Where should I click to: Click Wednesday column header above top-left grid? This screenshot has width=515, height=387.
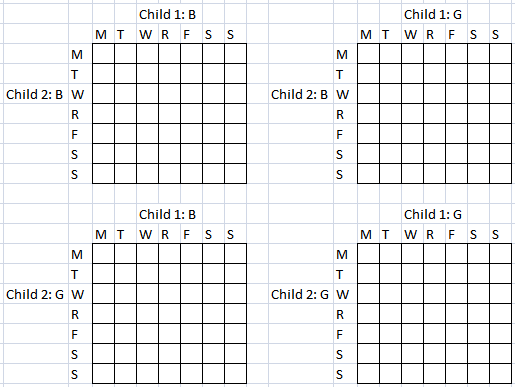pyautogui.click(x=146, y=35)
